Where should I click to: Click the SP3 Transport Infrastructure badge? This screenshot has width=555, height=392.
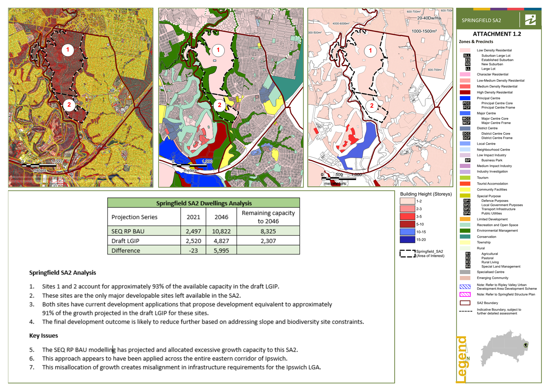(467, 209)
